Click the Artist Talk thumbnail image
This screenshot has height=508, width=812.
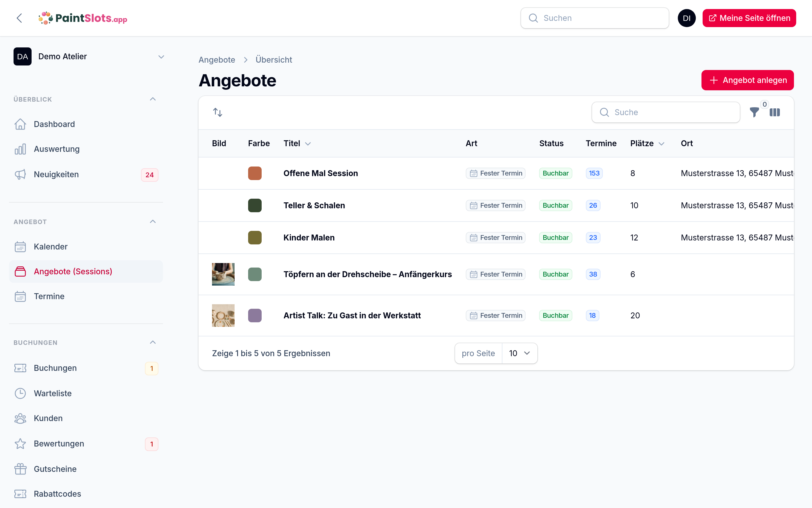tap(223, 316)
